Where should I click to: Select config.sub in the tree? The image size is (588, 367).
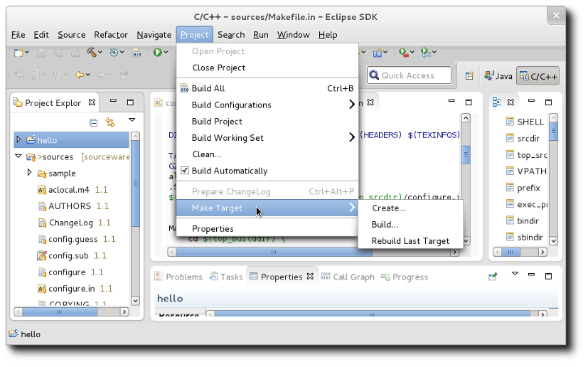pyautogui.click(x=68, y=255)
